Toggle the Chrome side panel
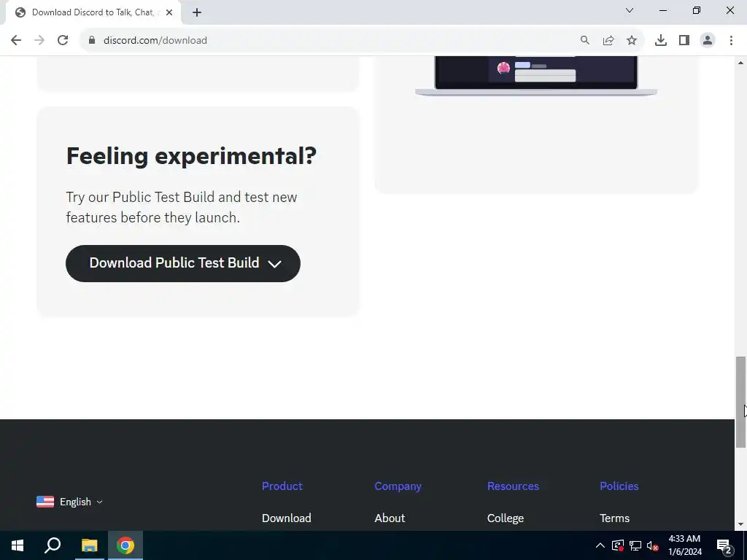This screenshot has height=560, width=747. pos(684,41)
